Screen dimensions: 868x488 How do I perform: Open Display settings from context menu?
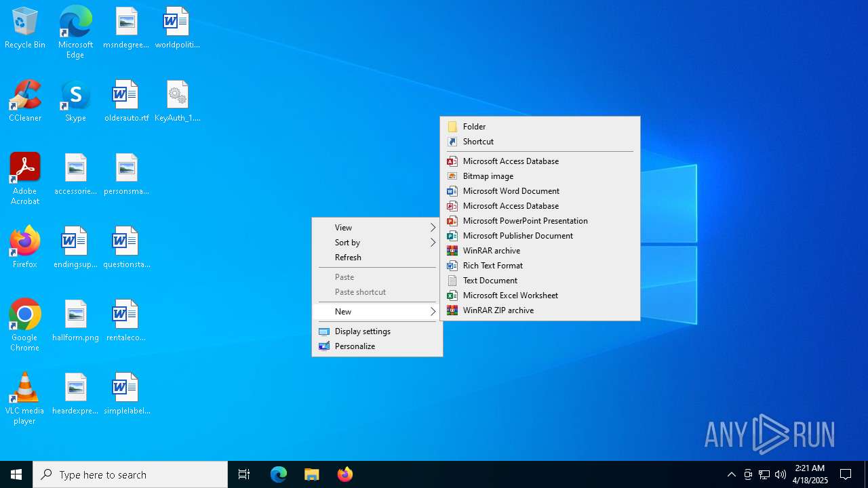point(377,331)
